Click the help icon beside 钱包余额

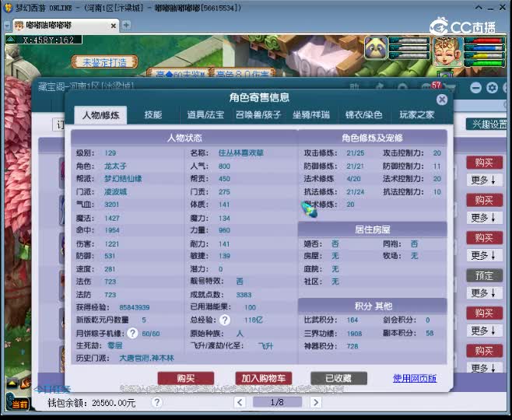(x=156, y=402)
